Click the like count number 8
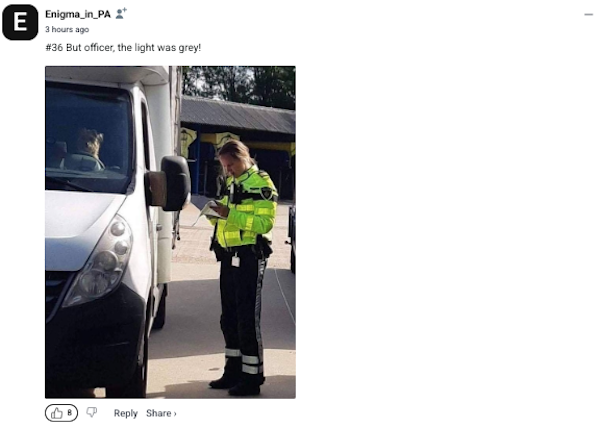The width and height of the screenshot is (600, 428). 69,413
